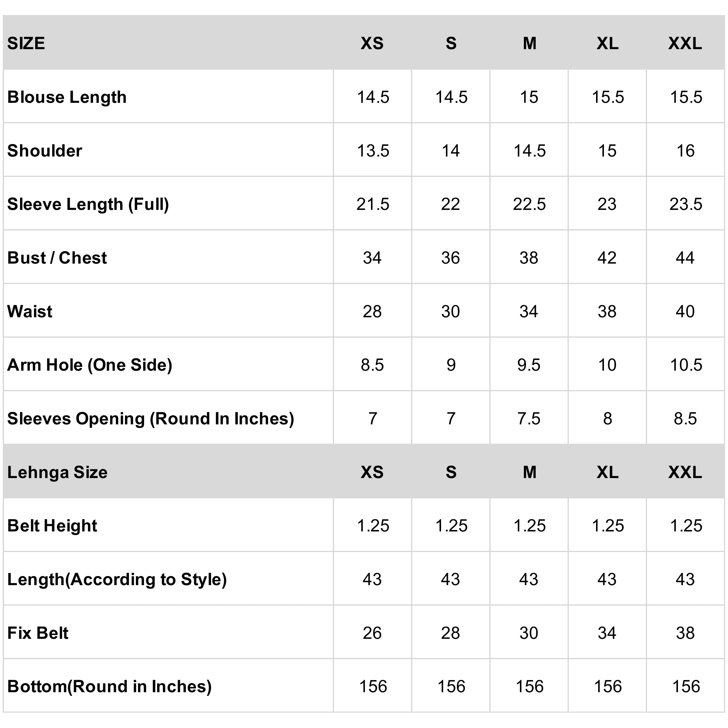The image size is (728, 728).
Task: Click the Bust / Chest row label
Action: click(x=57, y=258)
